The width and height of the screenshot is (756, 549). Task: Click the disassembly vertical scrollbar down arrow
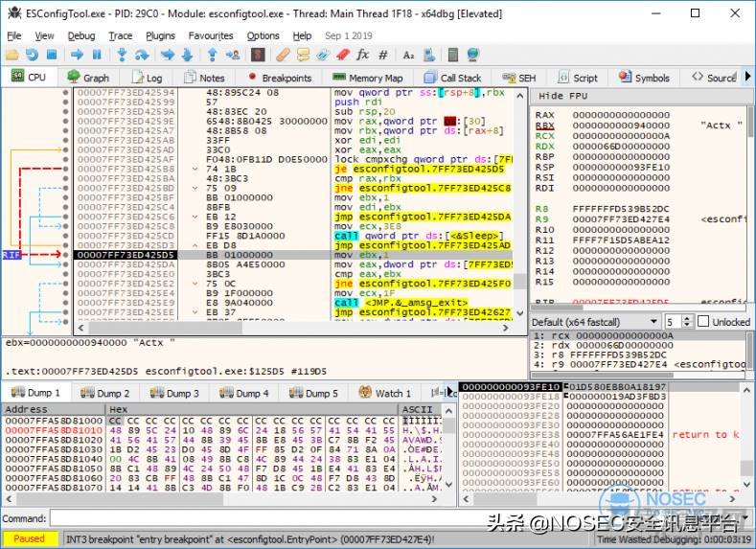tap(519, 313)
